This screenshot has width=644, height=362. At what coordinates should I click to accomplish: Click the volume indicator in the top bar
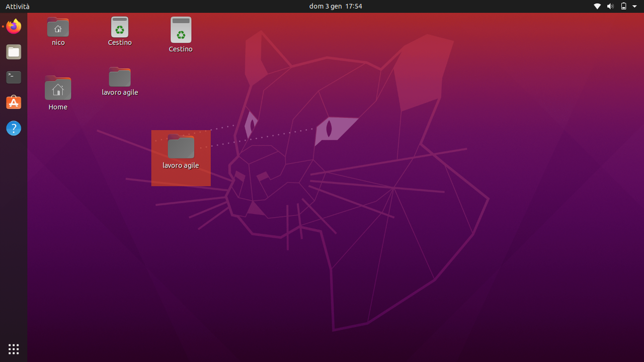pos(610,7)
